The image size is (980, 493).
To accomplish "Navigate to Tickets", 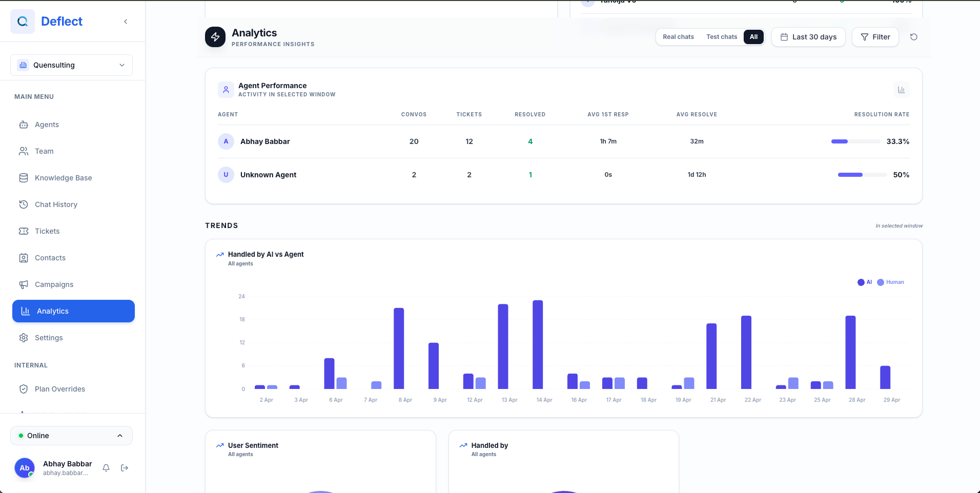I will click(x=73, y=231).
